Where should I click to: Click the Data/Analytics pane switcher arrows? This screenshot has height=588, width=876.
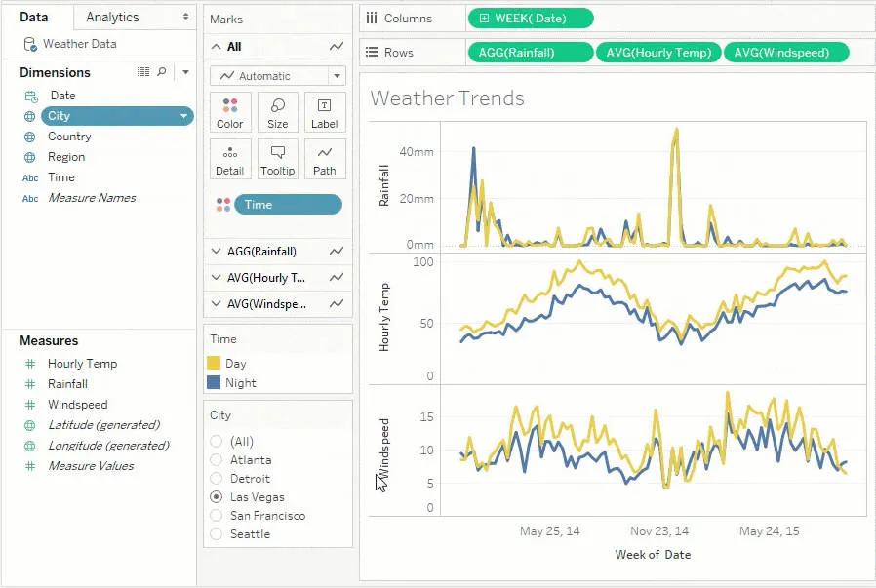pos(185,18)
